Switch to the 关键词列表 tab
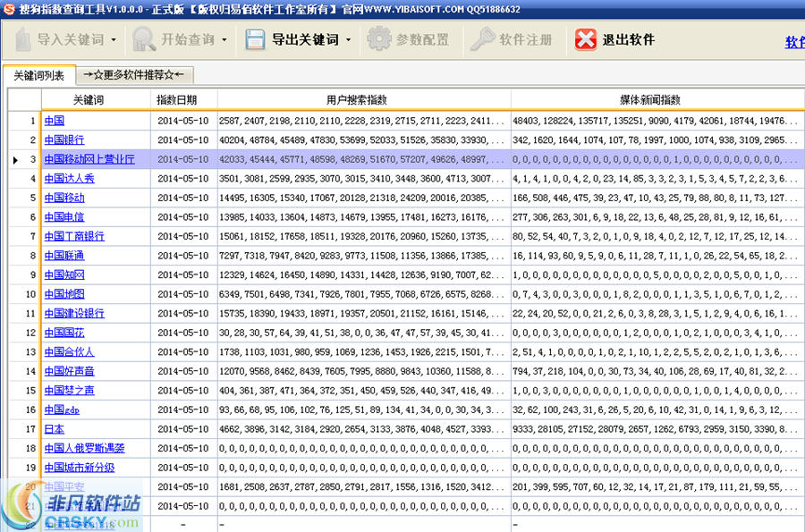 pyautogui.click(x=38, y=76)
